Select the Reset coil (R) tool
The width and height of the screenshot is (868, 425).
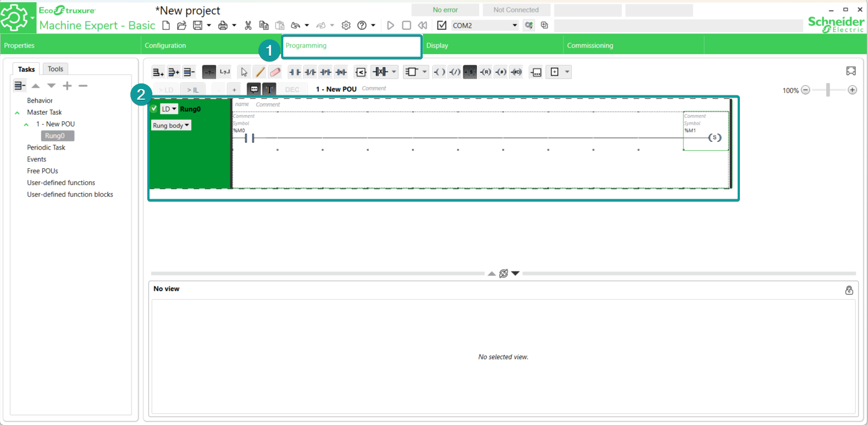click(485, 72)
